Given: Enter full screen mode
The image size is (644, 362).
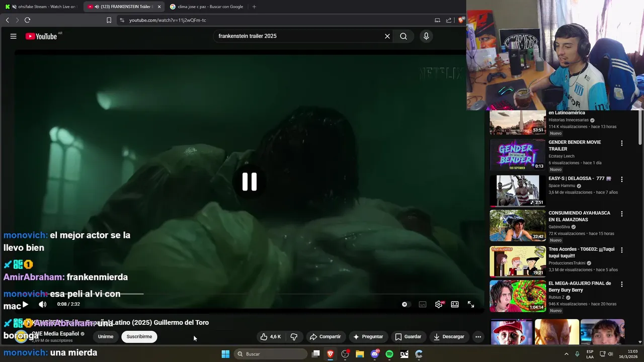Looking at the screenshot, I should 471,304.
